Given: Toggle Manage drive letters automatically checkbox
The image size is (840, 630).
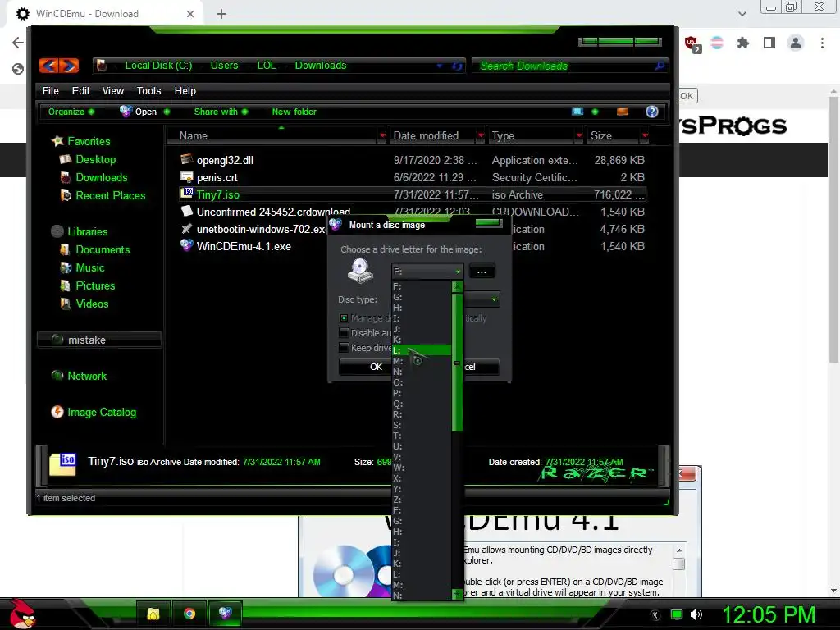Looking at the screenshot, I should (344, 317).
